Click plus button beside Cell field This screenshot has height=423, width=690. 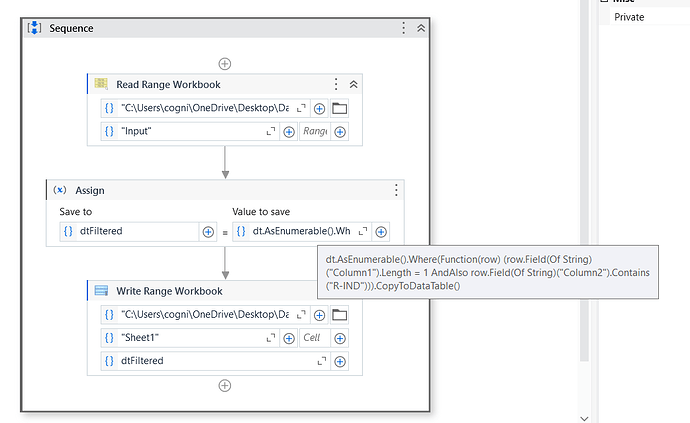[x=340, y=338]
